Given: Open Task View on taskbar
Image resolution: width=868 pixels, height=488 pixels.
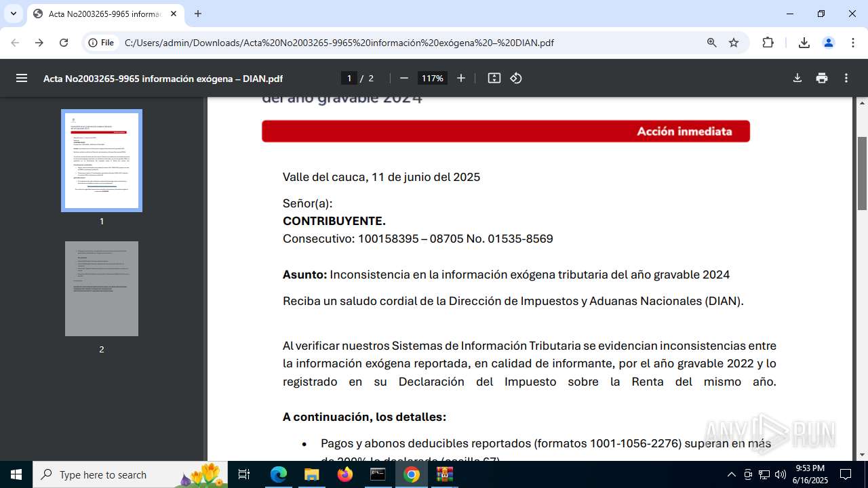Looking at the screenshot, I should 244,474.
